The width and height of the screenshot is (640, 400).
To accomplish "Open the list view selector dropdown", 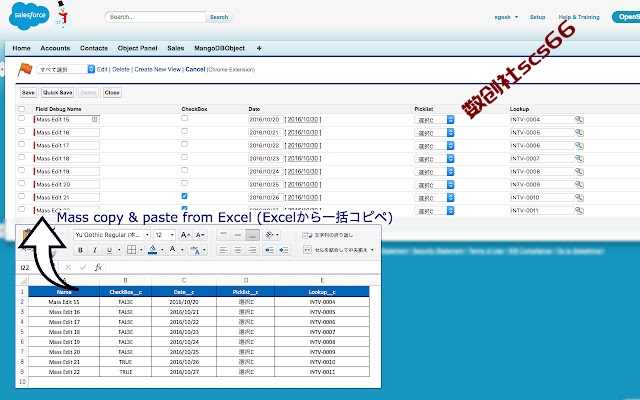I will point(66,69).
